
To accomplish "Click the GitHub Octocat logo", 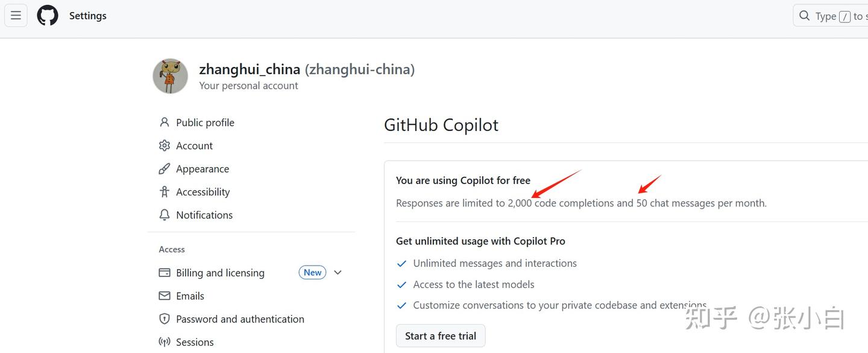I will coord(48,16).
